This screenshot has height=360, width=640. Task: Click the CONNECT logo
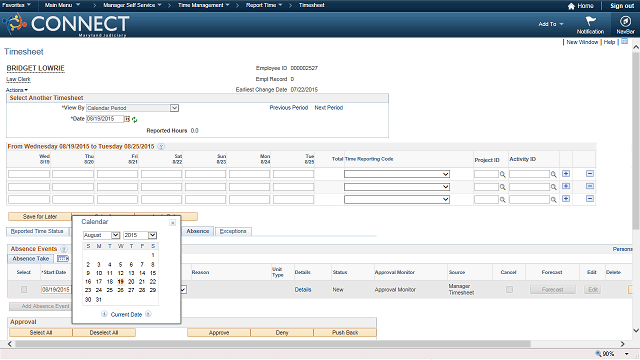point(67,24)
